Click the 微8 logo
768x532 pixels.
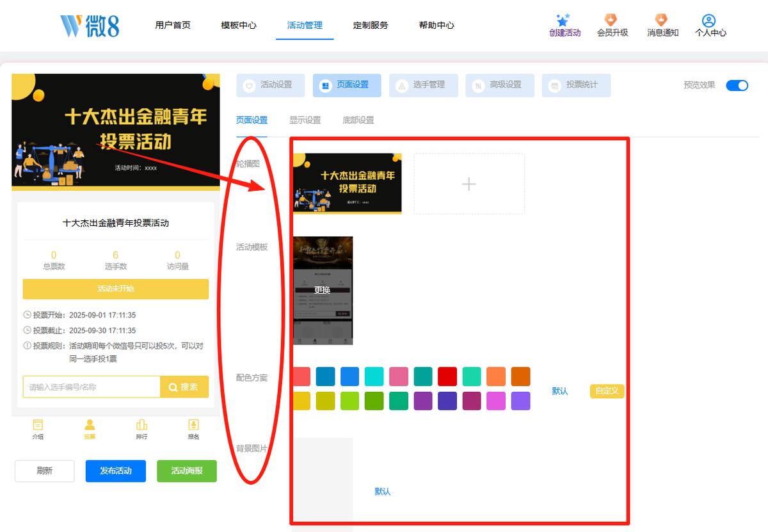coord(90,26)
